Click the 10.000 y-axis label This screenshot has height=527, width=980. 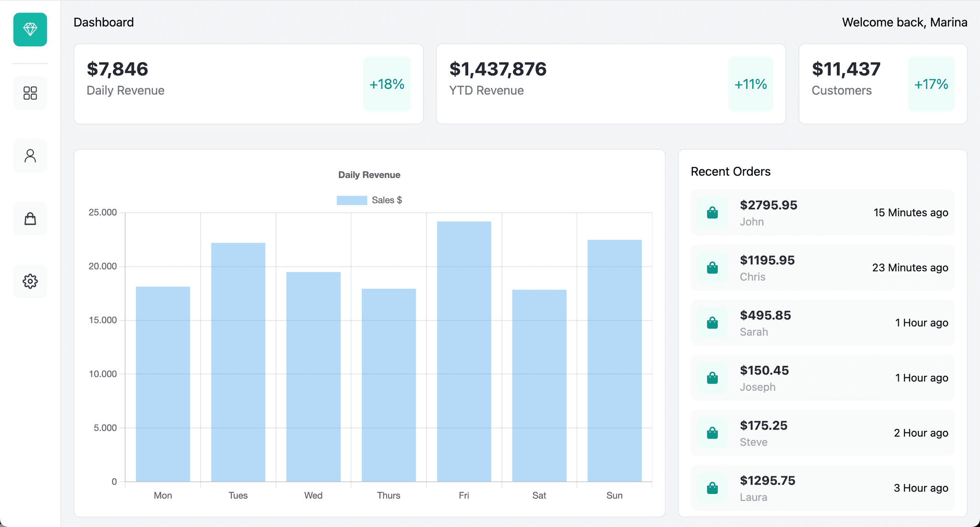tap(103, 374)
